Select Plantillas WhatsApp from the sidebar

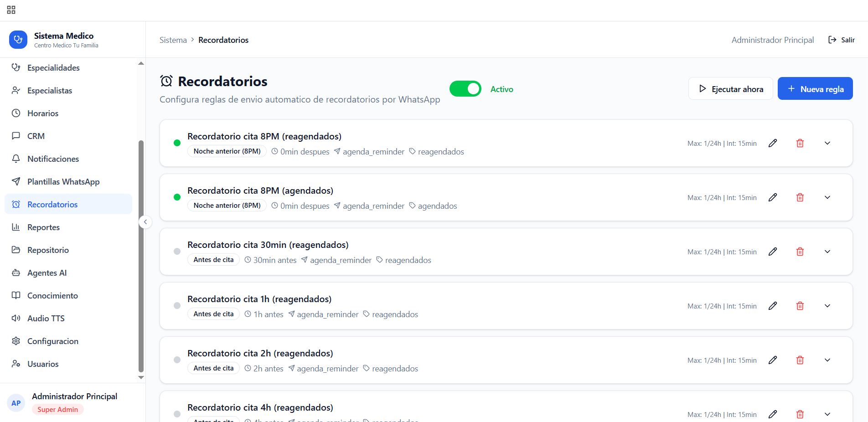pos(63,181)
